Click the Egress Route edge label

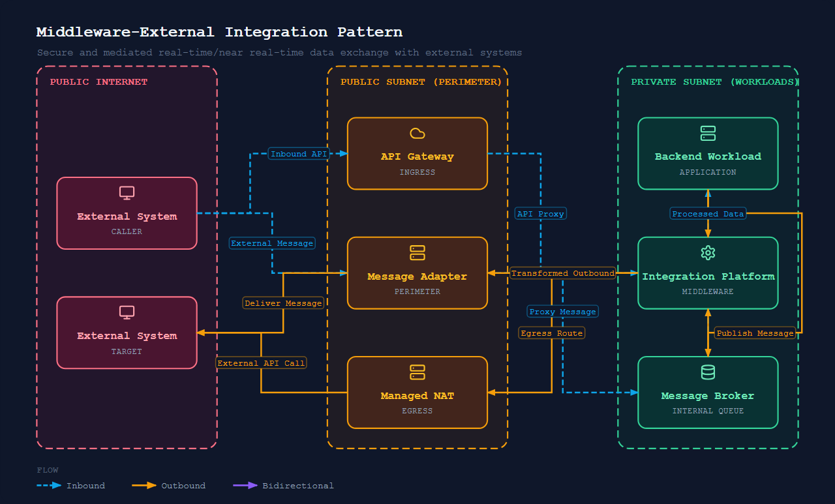point(552,333)
